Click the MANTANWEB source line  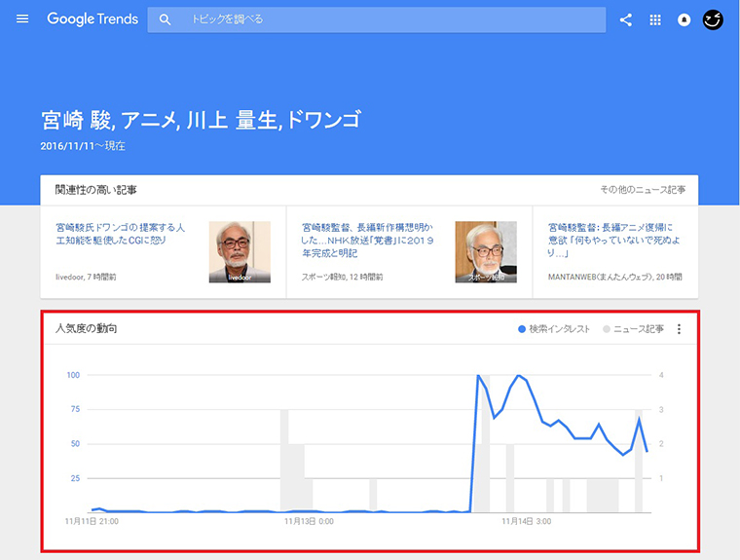click(x=615, y=278)
